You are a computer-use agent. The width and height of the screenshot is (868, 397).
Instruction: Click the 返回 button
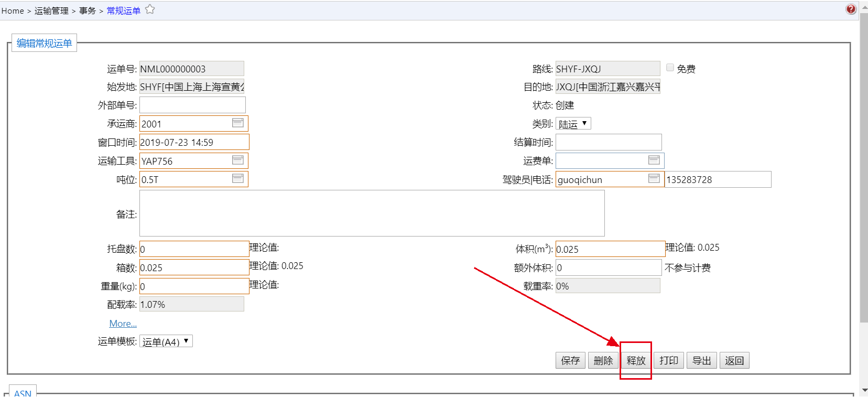click(734, 360)
